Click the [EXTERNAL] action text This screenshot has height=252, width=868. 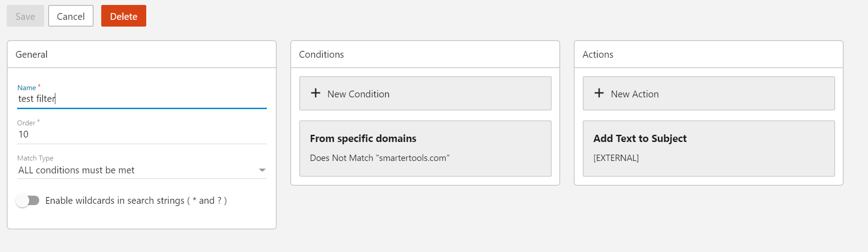616,158
